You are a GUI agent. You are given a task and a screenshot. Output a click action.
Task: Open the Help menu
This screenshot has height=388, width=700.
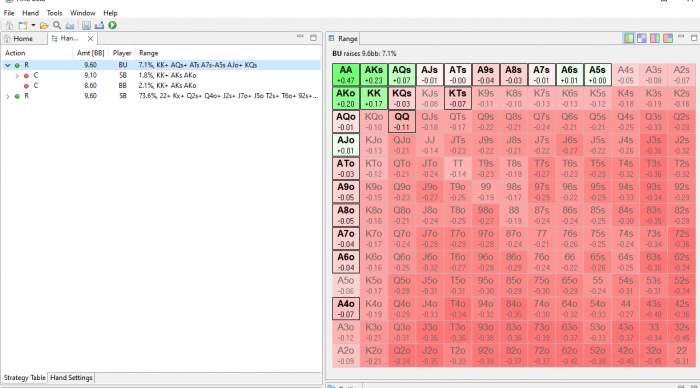pos(110,13)
